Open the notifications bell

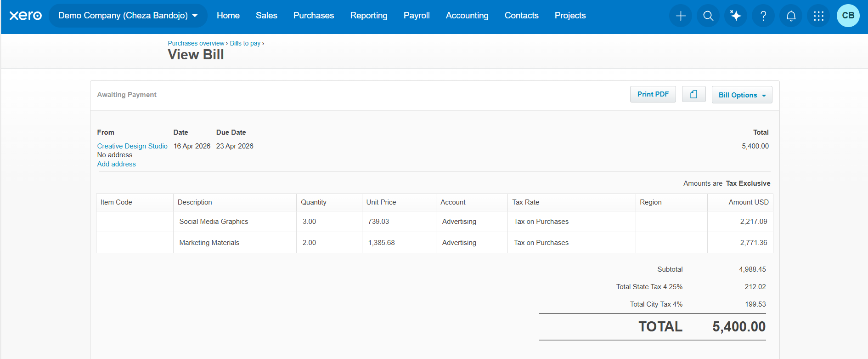point(791,16)
